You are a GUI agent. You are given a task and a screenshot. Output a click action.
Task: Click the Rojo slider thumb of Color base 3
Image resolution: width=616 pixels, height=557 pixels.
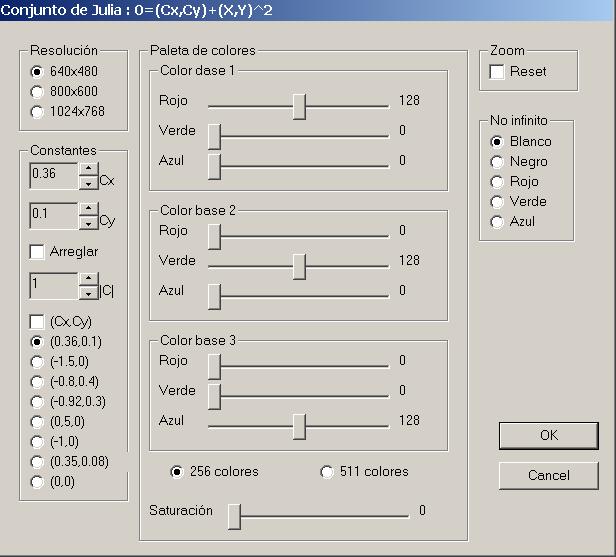[214, 367]
